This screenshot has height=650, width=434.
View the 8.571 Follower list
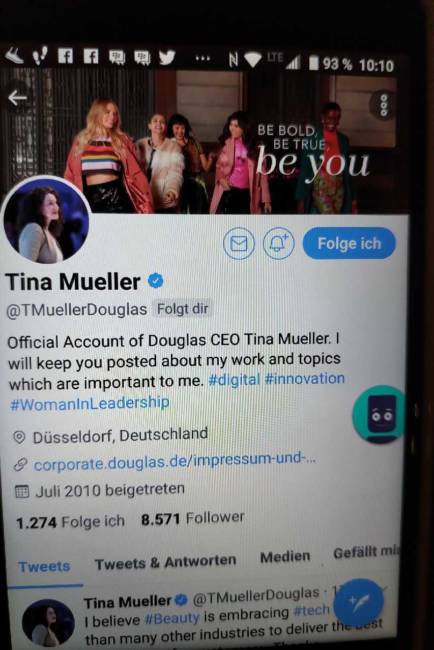pyautogui.click(x=192, y=518)
